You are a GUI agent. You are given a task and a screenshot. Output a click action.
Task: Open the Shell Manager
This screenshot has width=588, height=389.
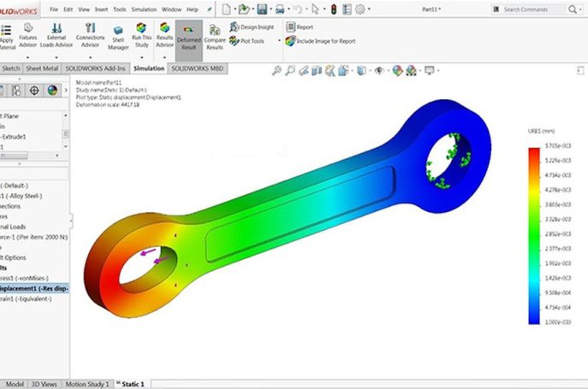[117, 36]
